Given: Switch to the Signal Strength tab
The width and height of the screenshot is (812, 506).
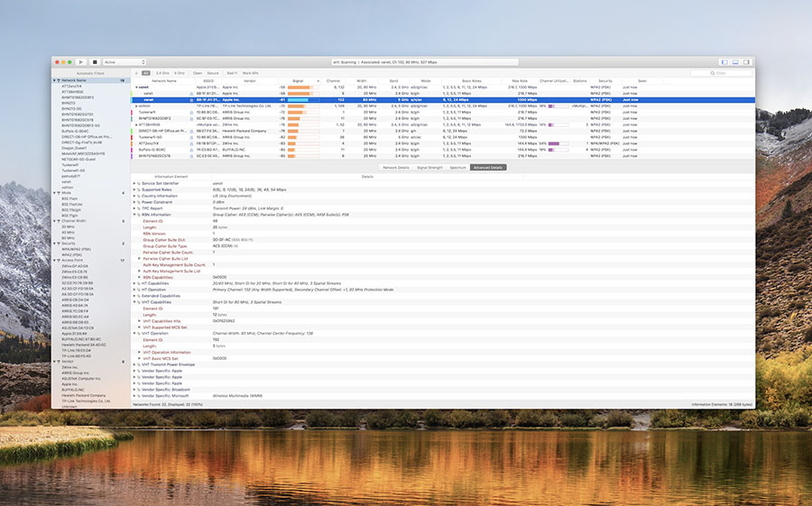Looking at the screenshot, I should [x=429, y=168].
